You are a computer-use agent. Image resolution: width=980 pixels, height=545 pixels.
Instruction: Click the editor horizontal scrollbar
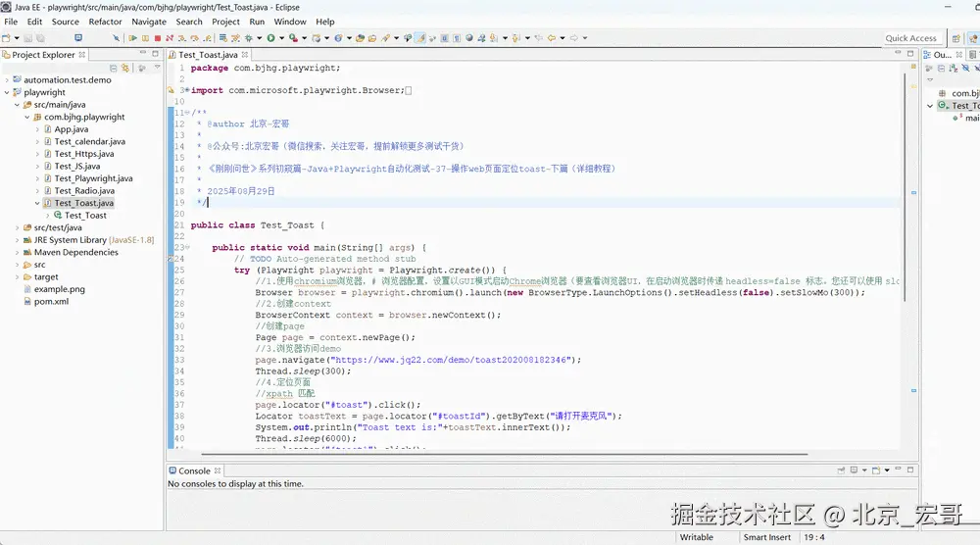[504, 454]
